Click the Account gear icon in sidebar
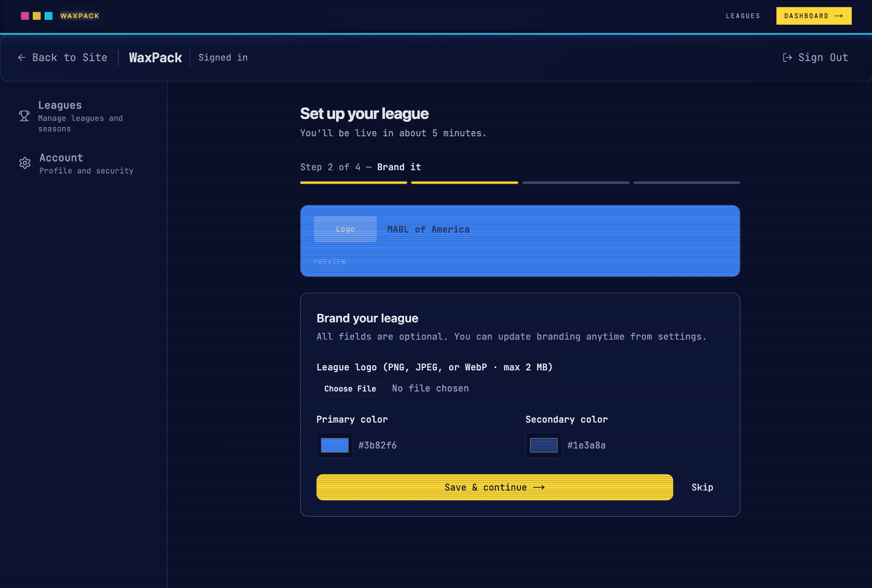This screenshot has height=588, width=872. click(x=25, y=163)
